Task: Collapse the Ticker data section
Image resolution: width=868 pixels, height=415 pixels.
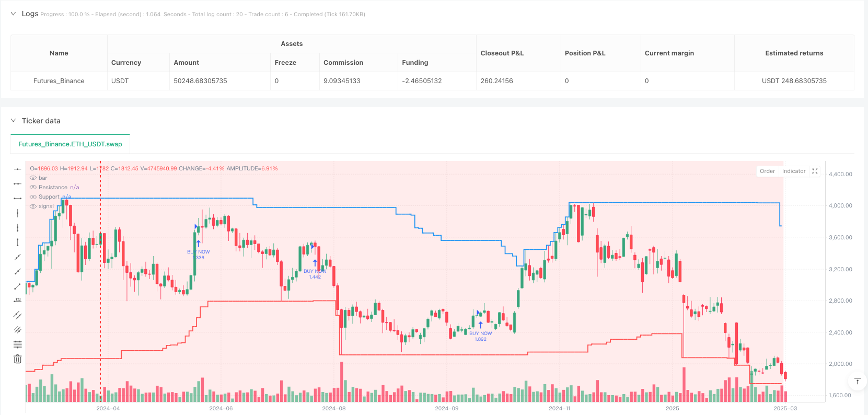Action: 13,121
